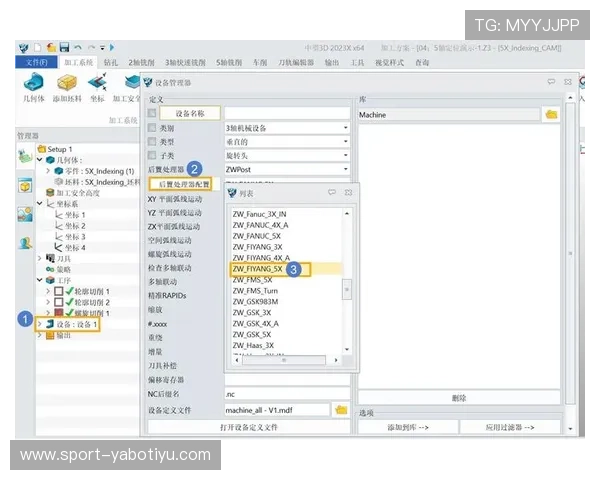Click the 打开设备定义文件 button
The height and width of the screenshot is (480, 600).
click(x=249, y=427)
